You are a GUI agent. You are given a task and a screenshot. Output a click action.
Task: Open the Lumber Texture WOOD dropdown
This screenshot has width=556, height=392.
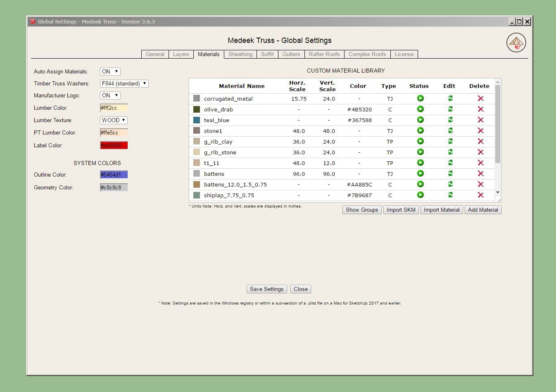pyautogui.click(x=114, y=120)
